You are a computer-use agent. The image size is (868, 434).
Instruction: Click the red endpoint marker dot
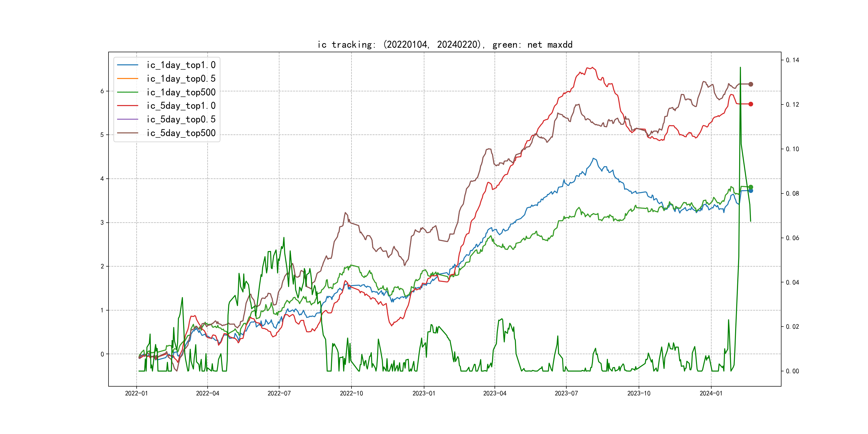[750, 104]
